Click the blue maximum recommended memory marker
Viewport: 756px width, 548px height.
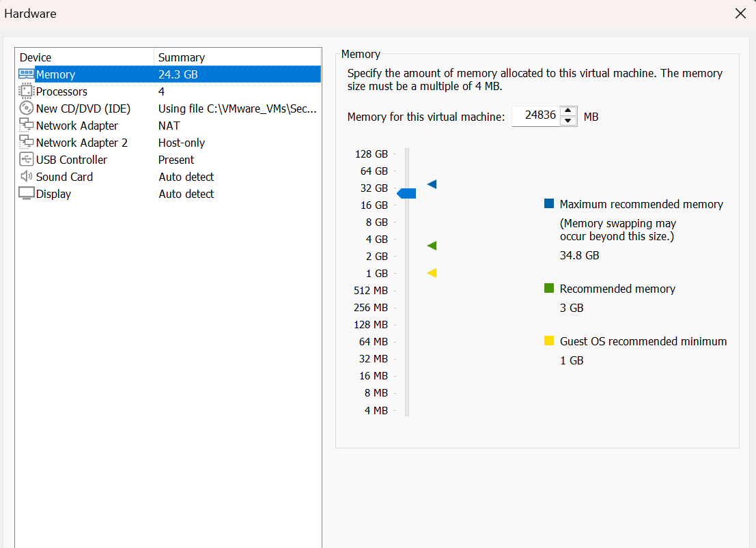[432, 184]
